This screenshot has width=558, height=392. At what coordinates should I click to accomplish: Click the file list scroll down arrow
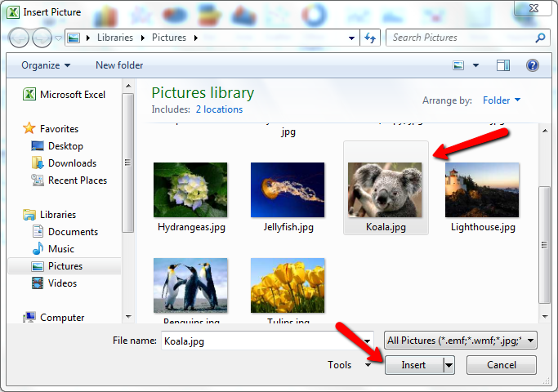[545, 316]
